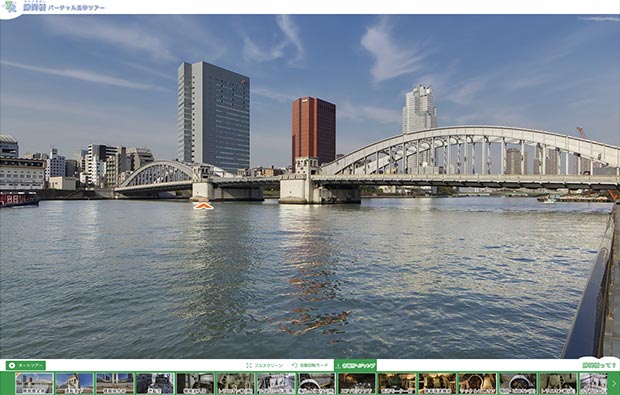Image resolution: width=620 pixels, height=395 pixels.
Task: Open the thumbnail of the stone tower against blue sky
Action: click(75, 384)
